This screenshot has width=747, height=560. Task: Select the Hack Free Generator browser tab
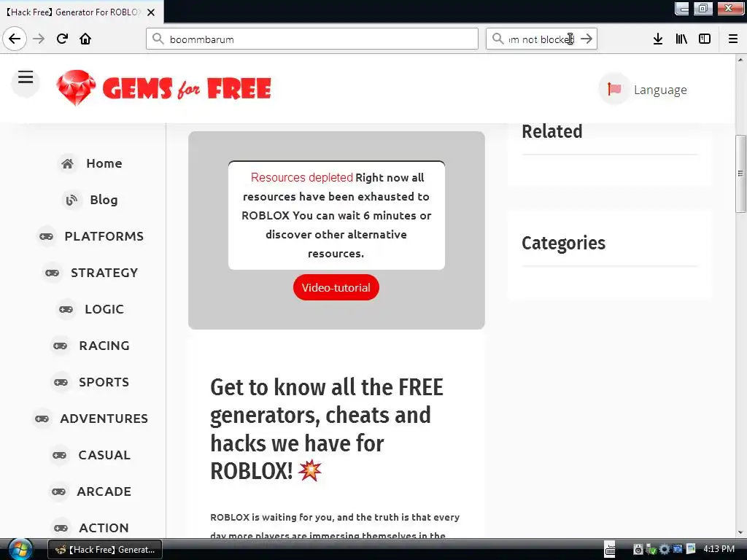click(82, 12)
